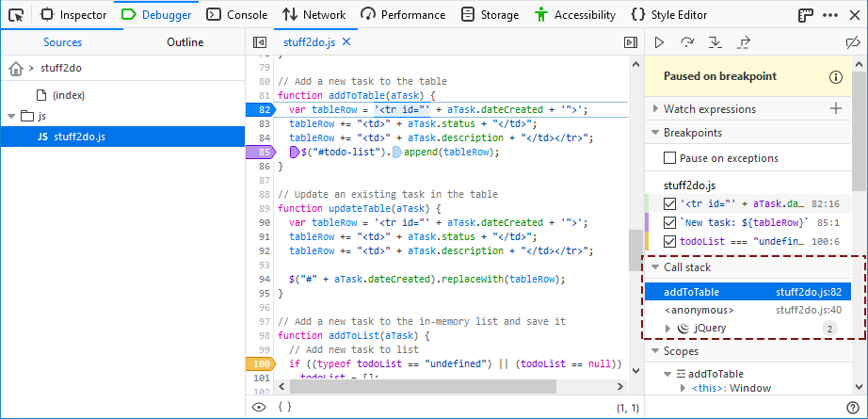
Task: Click the deactivate breakpoints icon
Action: point(853,42)
